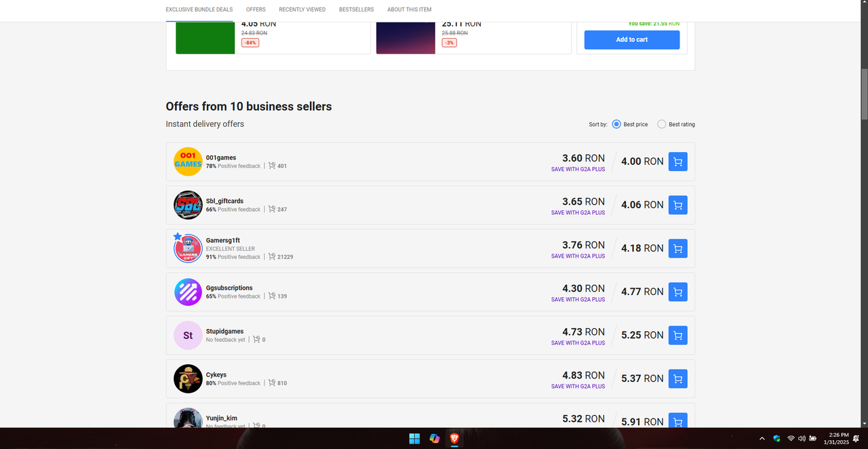
Task: Click the 'Instant delivery offers' label
Action: 205,124
